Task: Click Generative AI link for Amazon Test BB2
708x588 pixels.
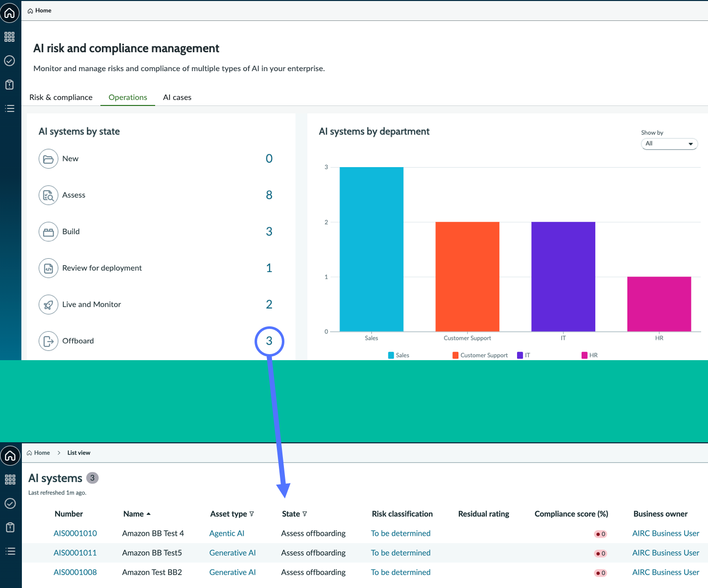Action: click(x=233, y=572)
